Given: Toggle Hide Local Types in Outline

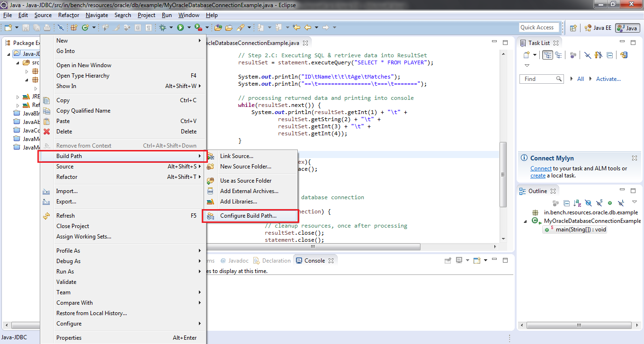Looking at the screenshot, I should (621, 203).
